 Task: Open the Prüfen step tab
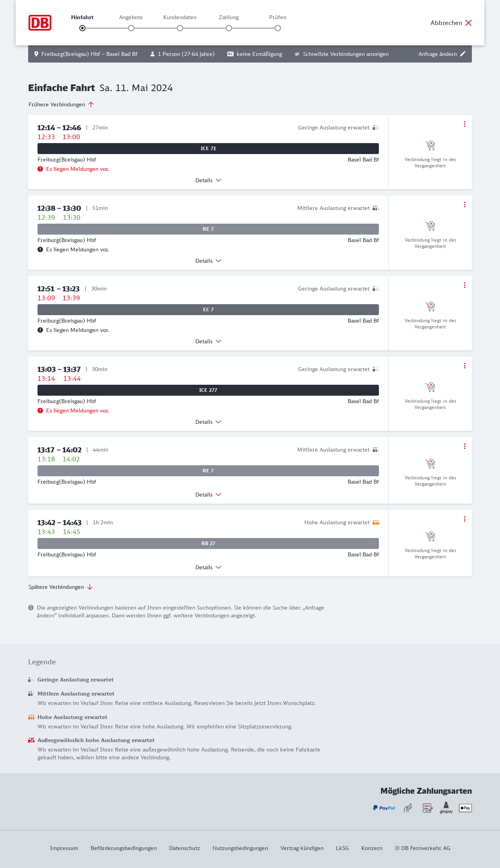(x=278, y=17)
